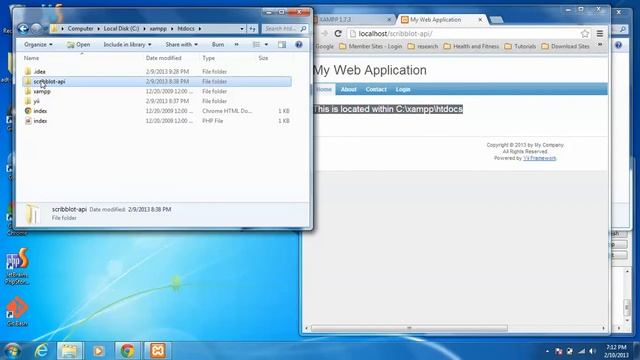Click network signal tray icon
640x360 pixels.
(582, 351)
